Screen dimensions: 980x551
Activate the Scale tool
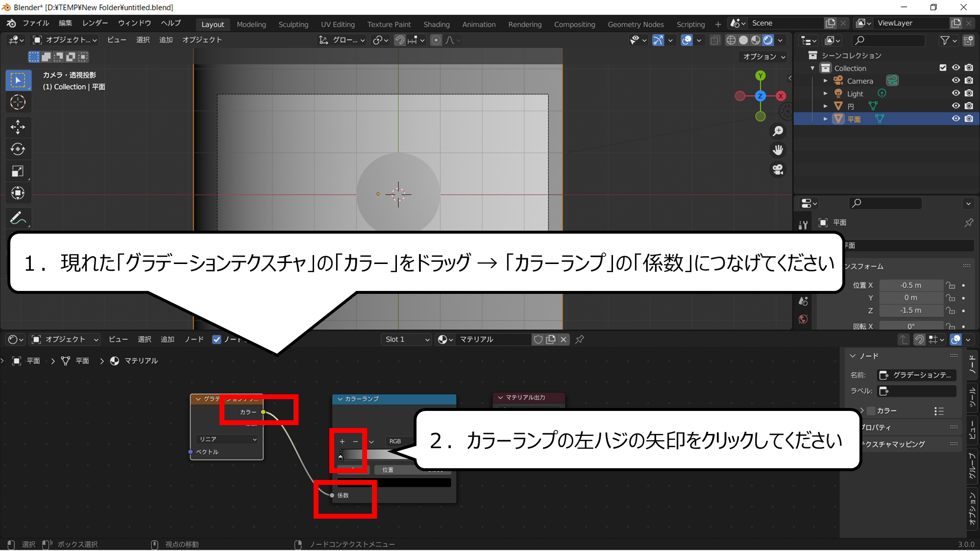pos(18,171)
